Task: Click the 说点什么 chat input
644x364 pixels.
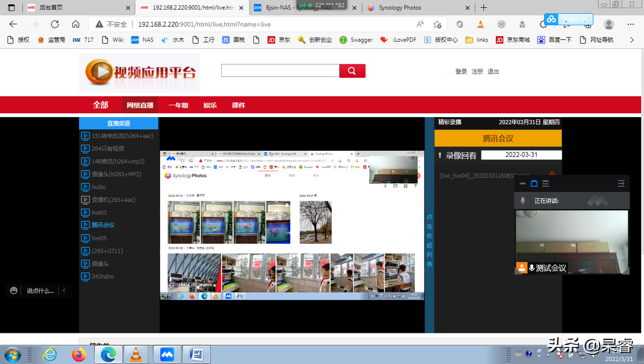Action: tap(41, 290)
